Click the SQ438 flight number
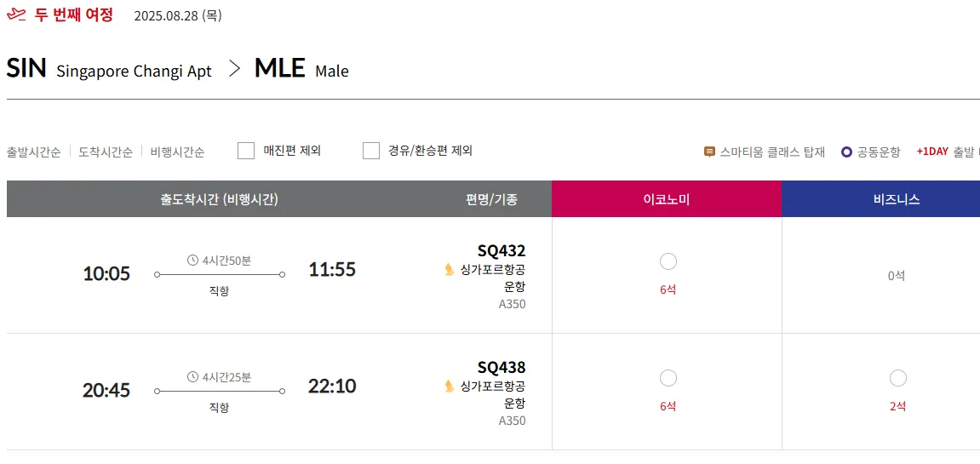The height and width of the screenshot is (464, 980). [501, 368]
